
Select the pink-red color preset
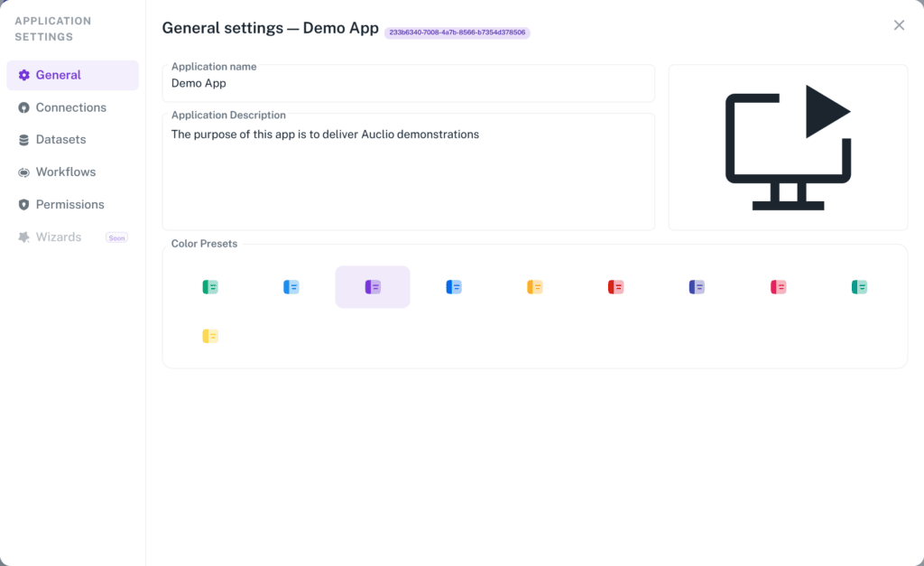[x=778, y=287]
